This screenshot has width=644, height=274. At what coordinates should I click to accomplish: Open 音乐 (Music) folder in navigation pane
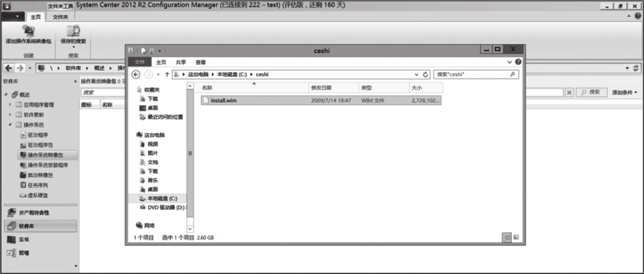(x=149, y=180)
